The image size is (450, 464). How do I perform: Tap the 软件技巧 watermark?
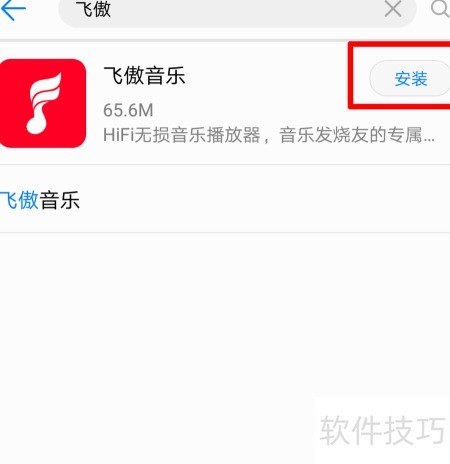(382, 430)
